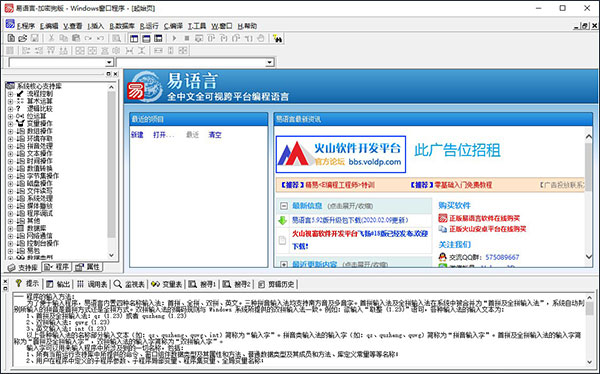Click the 新建 link in recent projects
Image resolution: width=600 pixels, height=374 pixels.
pos(137,135)
